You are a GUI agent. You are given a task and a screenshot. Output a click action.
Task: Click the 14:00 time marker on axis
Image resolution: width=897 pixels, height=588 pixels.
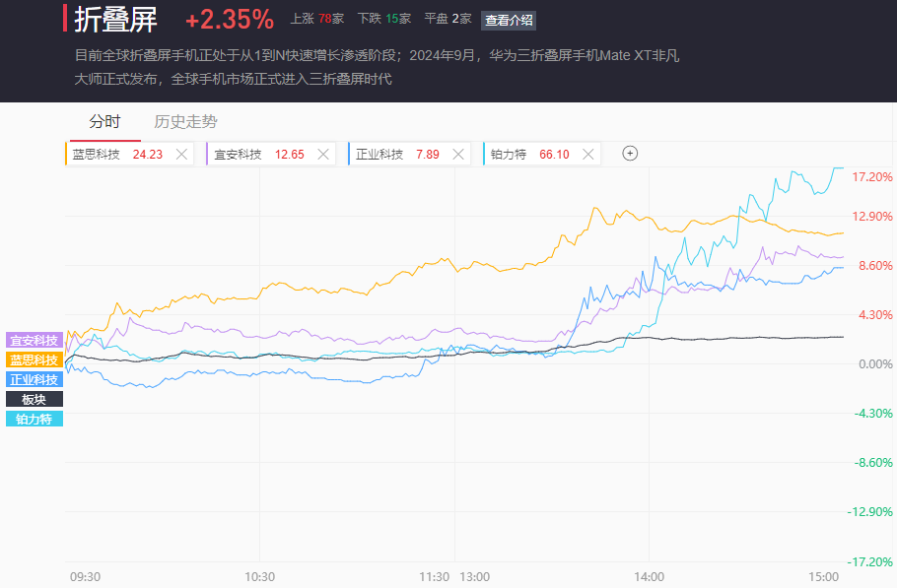coord(649,576)
